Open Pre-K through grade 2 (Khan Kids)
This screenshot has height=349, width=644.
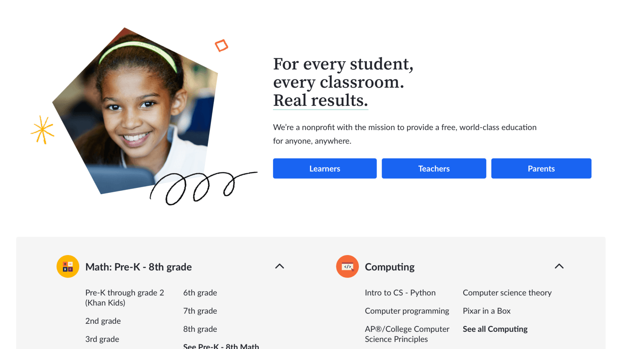click(125, 298)
